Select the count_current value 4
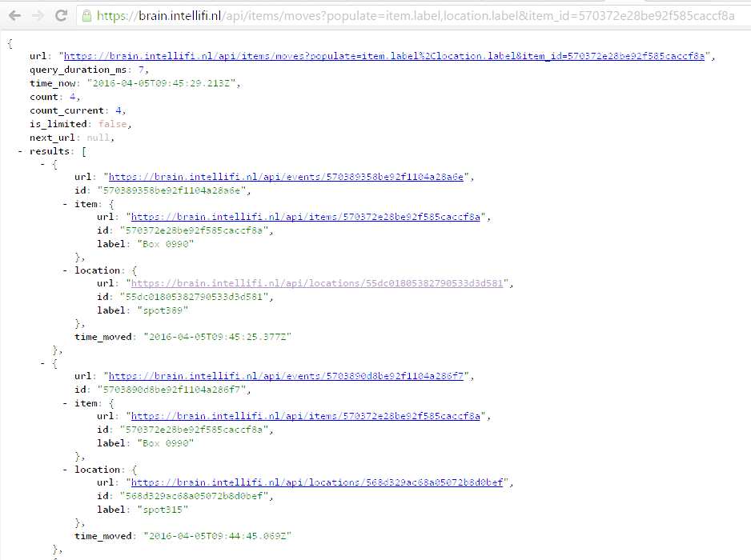The image size is (751, 560). [x=118, y=110]
